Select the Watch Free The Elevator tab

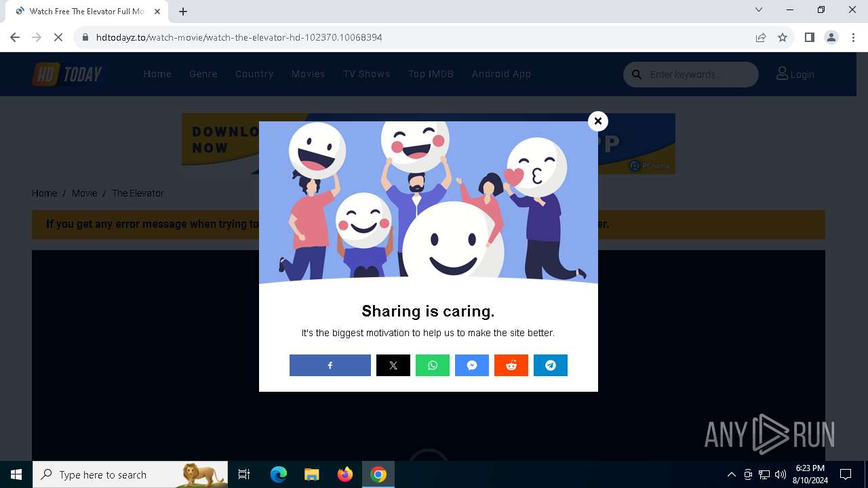click(x=87, y=12)
